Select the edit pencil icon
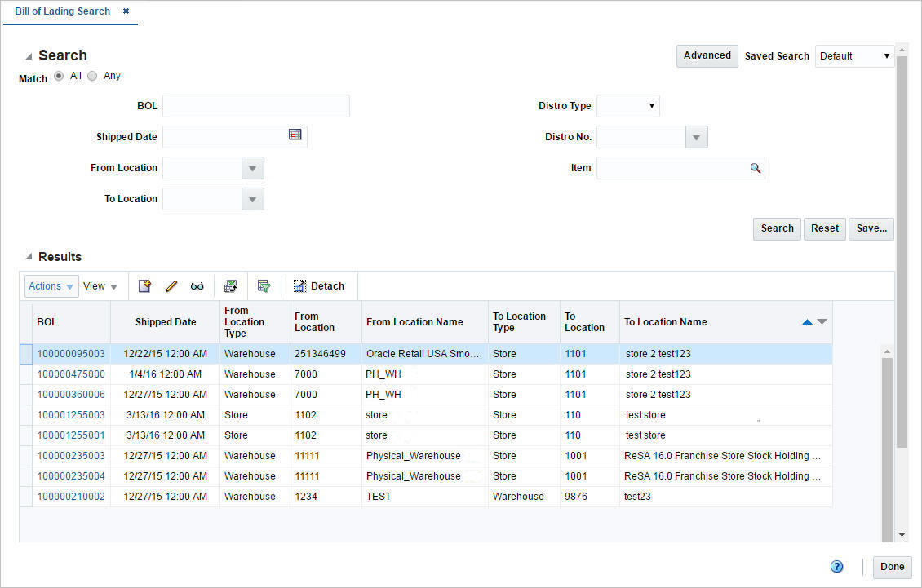Screen dimensions: 922x588 tap(171, 286)
